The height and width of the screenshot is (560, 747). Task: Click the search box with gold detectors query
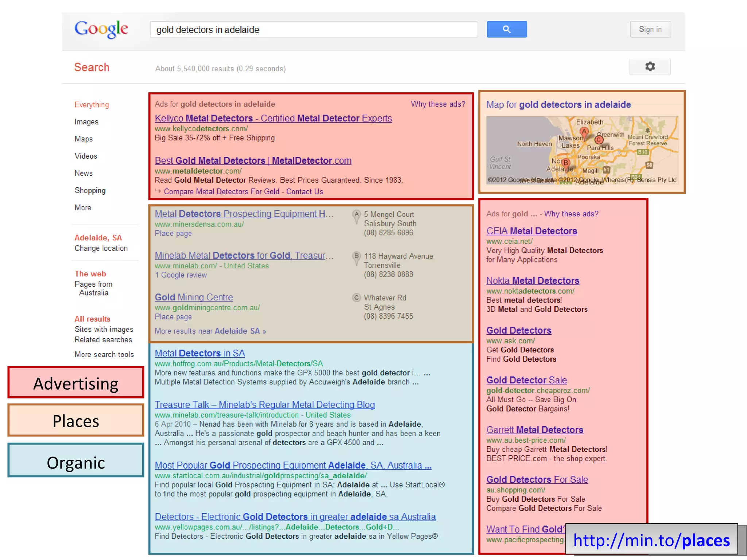click(x=313, y=29)
